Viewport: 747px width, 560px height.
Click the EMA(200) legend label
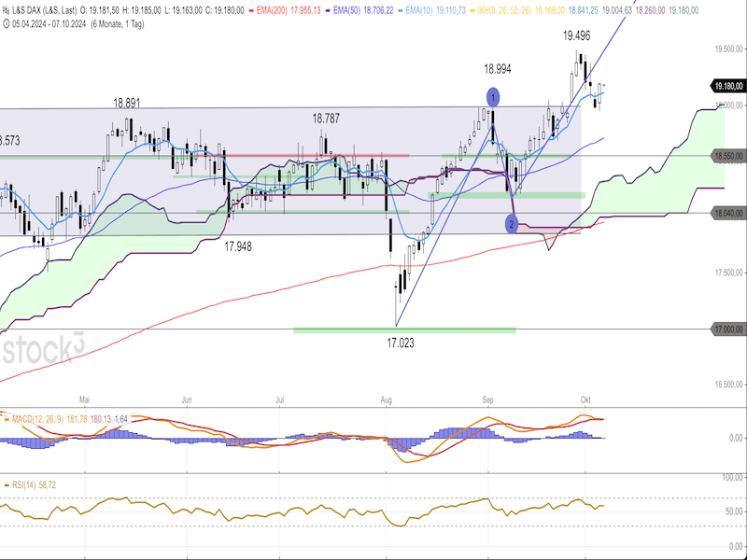[x=272, y=10]
